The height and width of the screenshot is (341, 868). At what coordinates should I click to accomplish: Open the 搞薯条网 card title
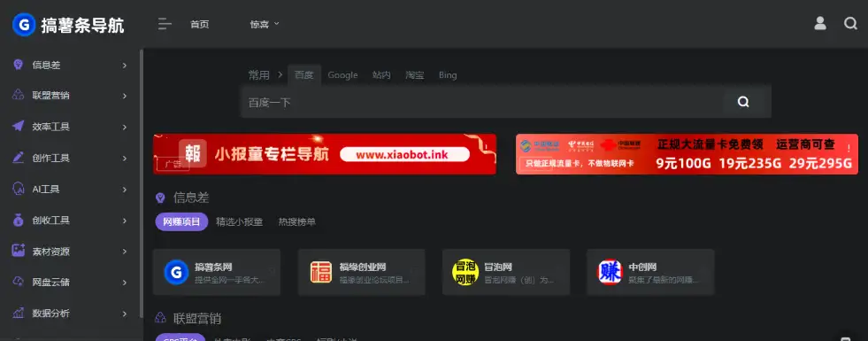(x=213, y=267)
